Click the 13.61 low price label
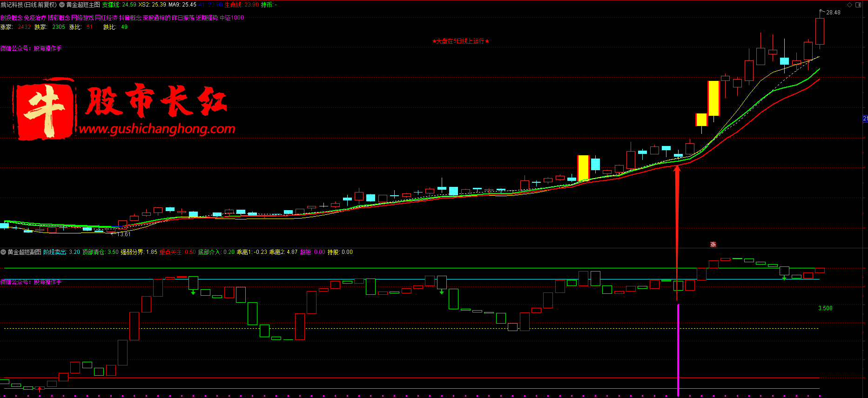The width and height of the screenshot is (868, 398). pyautogui.click(x=123, y=234)
